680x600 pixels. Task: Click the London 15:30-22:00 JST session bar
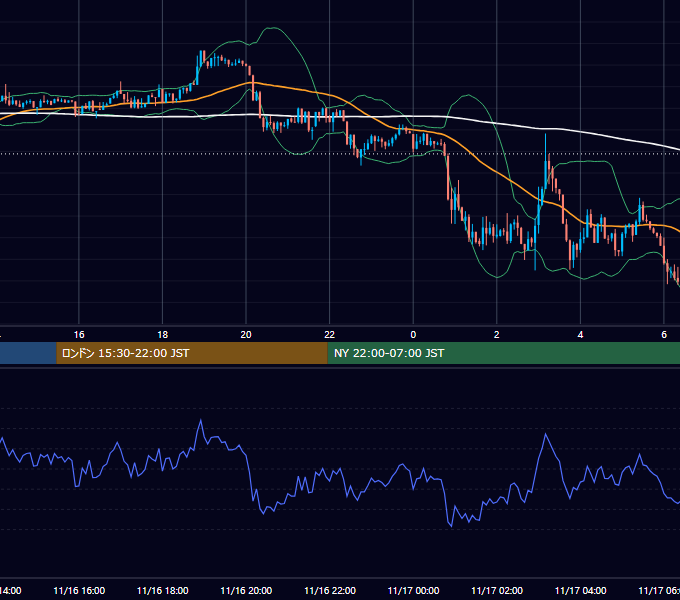click(192, 353)
